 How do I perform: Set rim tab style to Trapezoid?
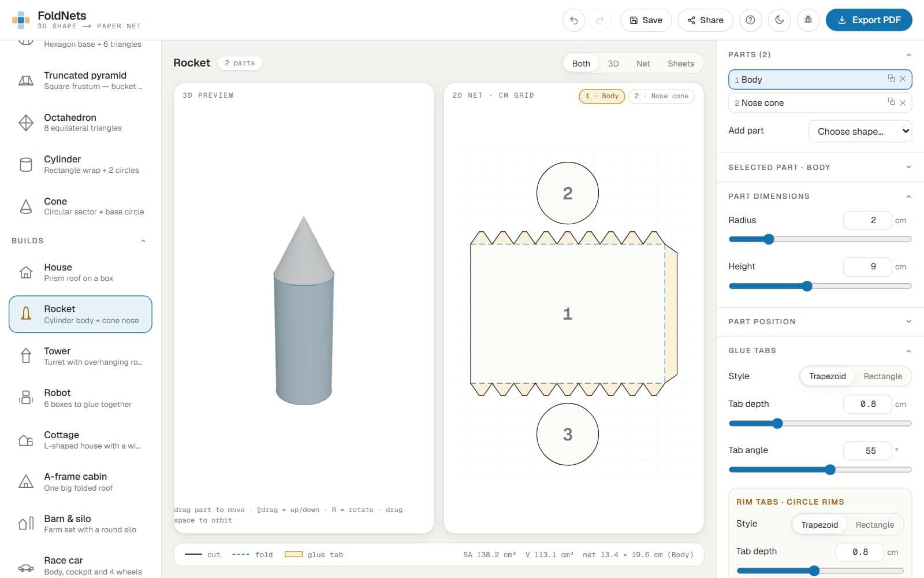tap(819, 525)
